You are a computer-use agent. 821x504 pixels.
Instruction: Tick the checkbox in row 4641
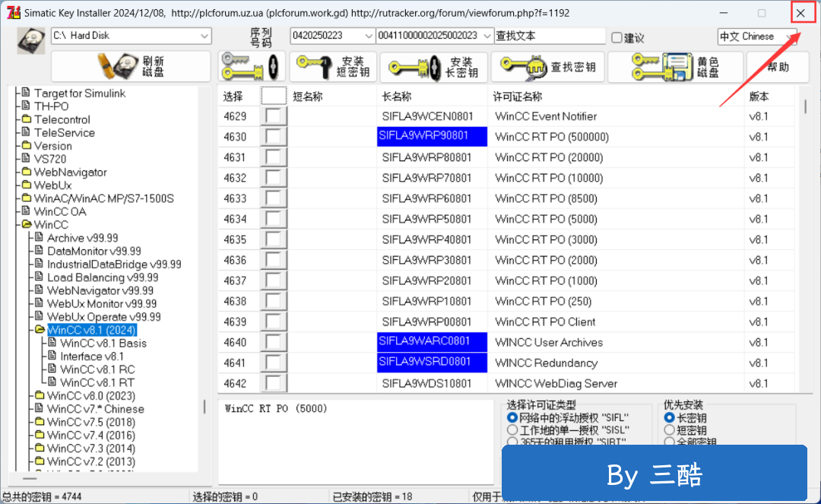pyautogui.click(x=274, y=363)
